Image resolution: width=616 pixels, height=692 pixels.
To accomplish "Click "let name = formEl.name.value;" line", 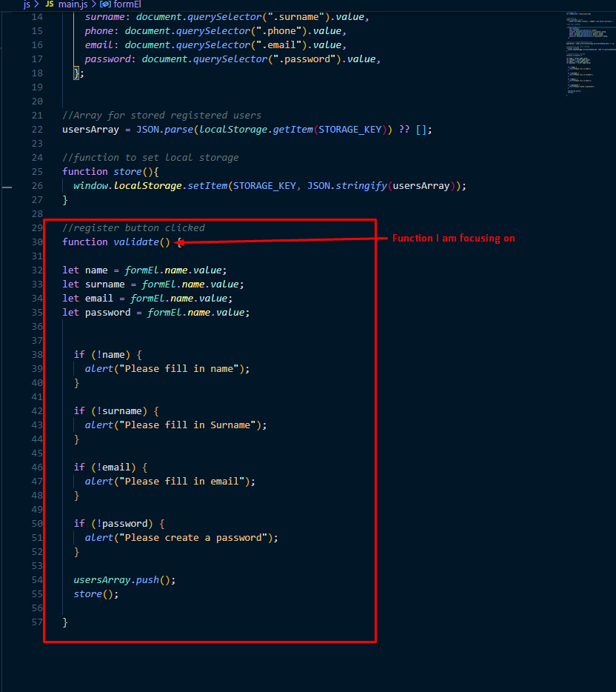I will [x=144, y=270].
